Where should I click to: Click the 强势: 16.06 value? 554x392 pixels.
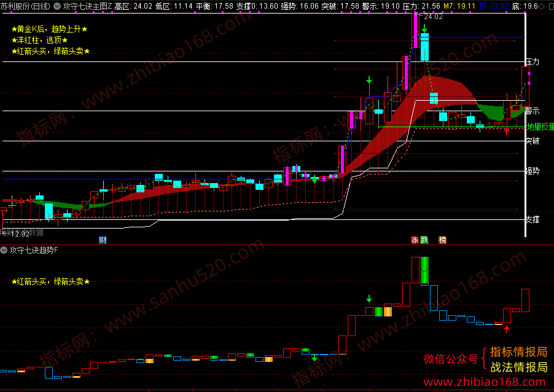click(300, 6)
